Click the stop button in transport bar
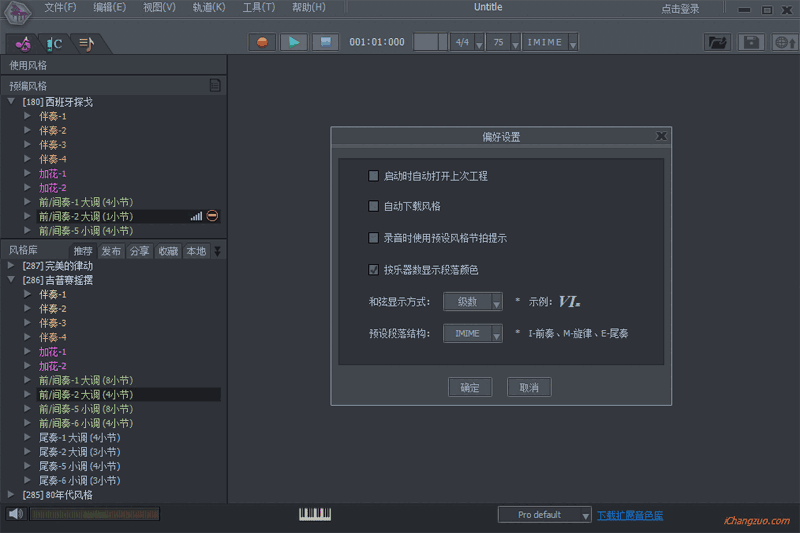The image size is (800, 533). (323, 42)
